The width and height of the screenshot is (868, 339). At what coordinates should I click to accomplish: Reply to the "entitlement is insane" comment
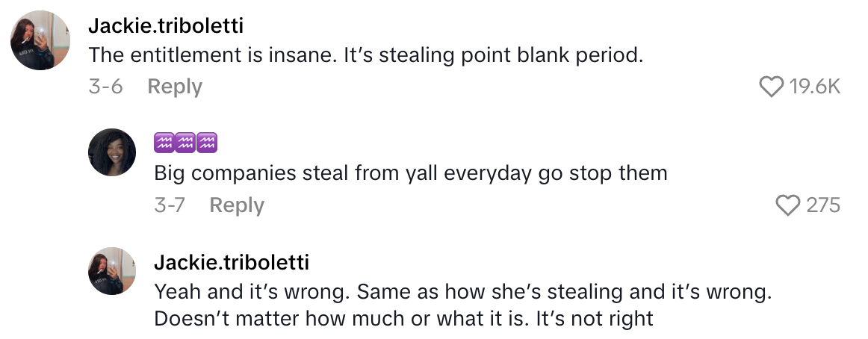click(x=175, y=87)
